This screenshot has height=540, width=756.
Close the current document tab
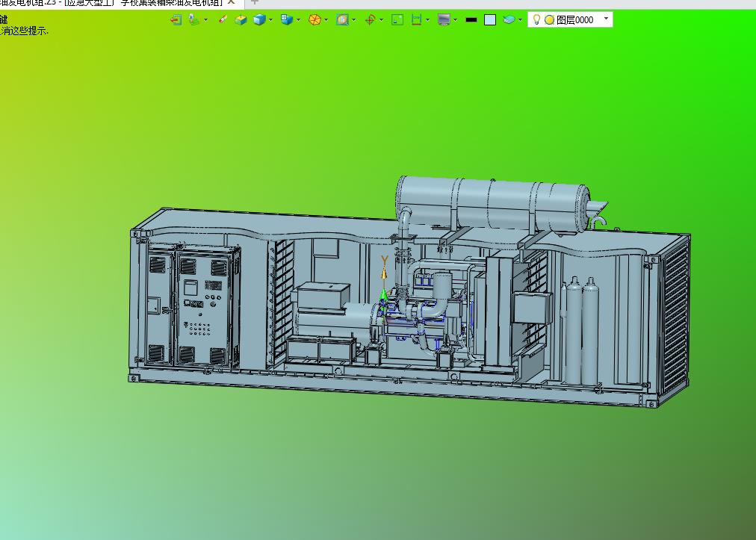(x=232, y=2)
